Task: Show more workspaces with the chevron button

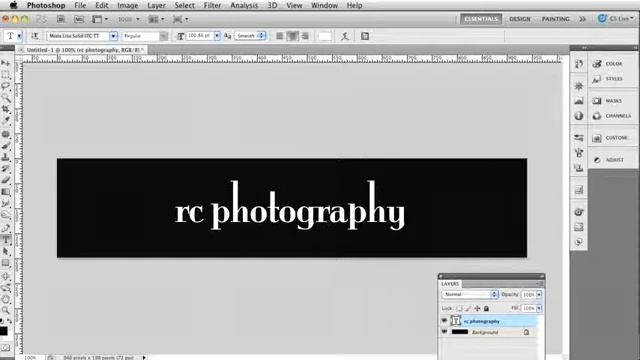Action: pyautogui.click(x=582, y=19)
